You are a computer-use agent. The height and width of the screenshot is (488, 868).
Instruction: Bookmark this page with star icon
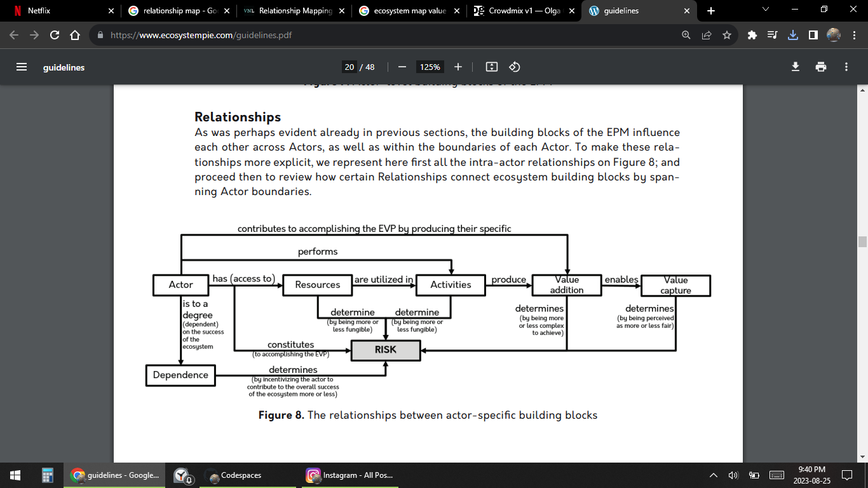[727, 36]
